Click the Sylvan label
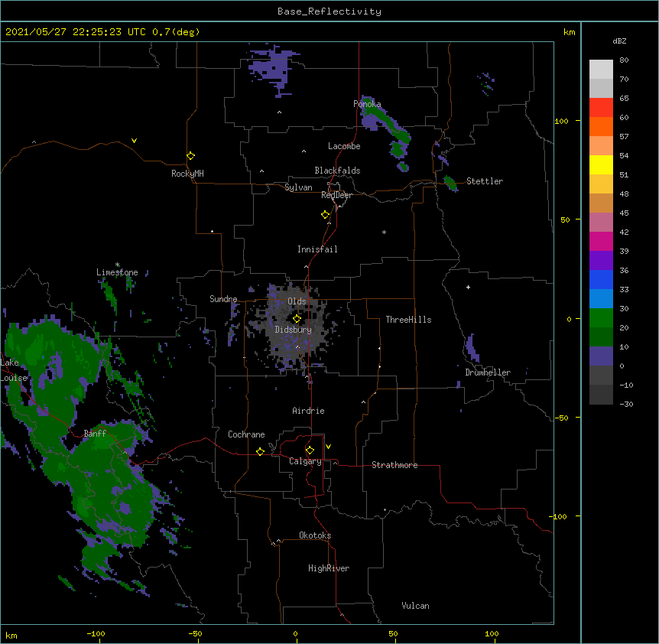This screenshot has height=644, width=659. pyautogui.click(x=298, y=187)
